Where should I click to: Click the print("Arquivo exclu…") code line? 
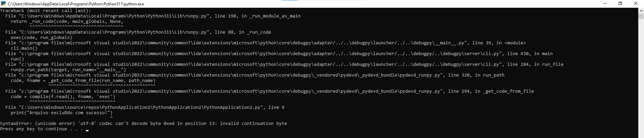62,113
